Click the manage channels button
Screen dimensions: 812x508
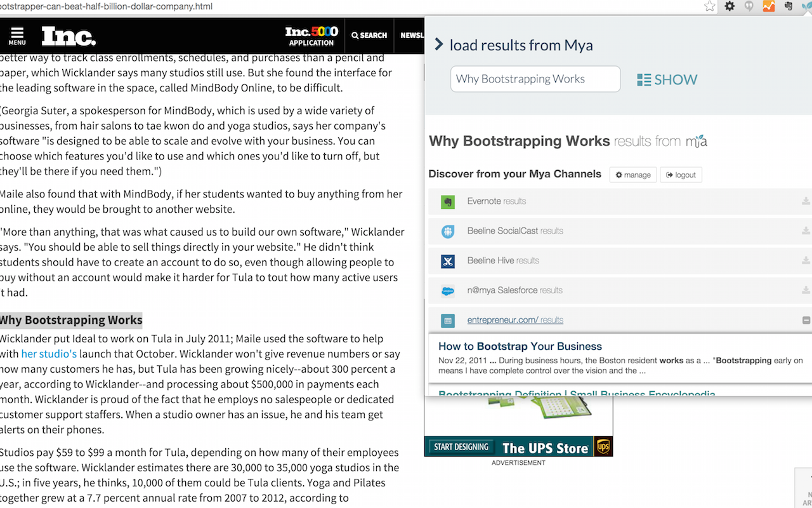click(633, 175)
